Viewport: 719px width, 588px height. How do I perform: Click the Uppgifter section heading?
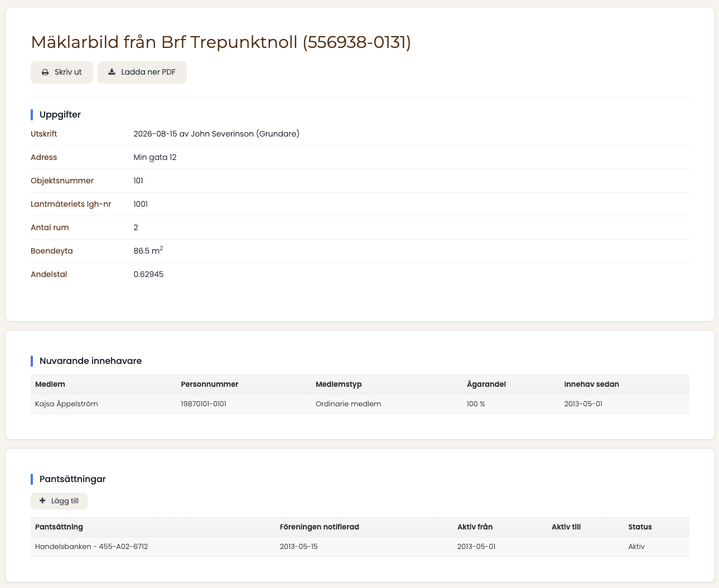point(60,115)
